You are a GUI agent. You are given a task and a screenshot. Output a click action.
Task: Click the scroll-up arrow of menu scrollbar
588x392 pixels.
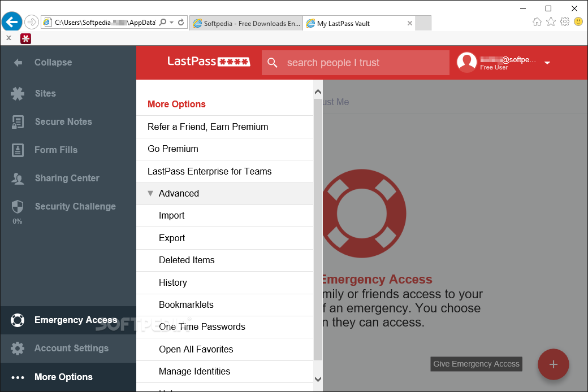click(318, 92)
